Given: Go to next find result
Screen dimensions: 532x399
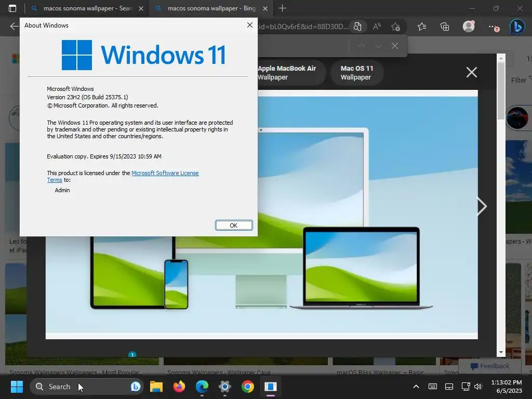Looking at the screenshot, I should [378, 46].
